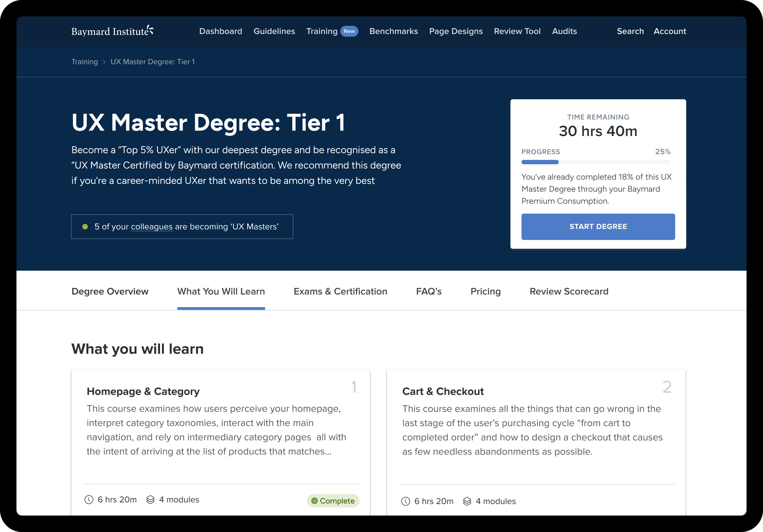Screen dimensions: 763x532
Task: Switch to the FAQ's tab
Action: tap(429, 291)
